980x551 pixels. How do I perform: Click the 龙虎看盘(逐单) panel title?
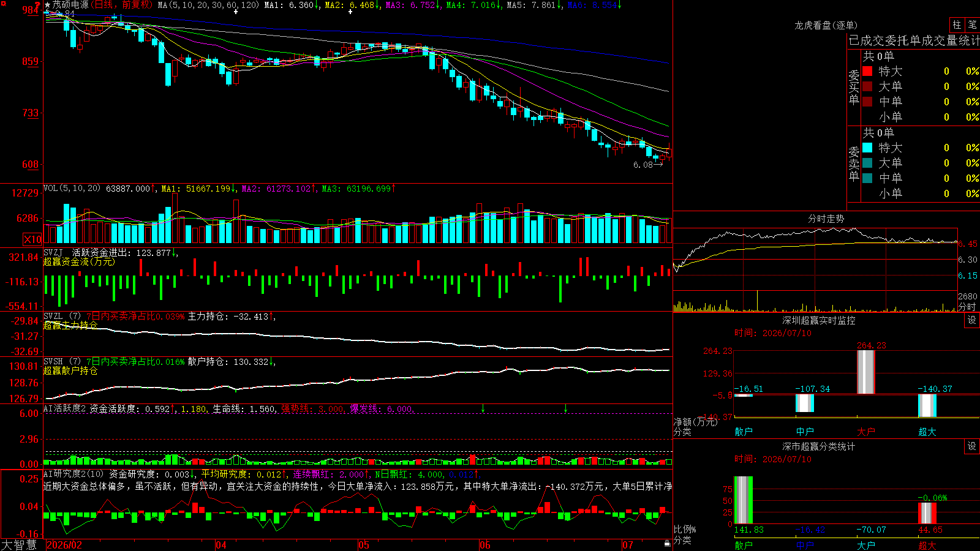point(826,25)
